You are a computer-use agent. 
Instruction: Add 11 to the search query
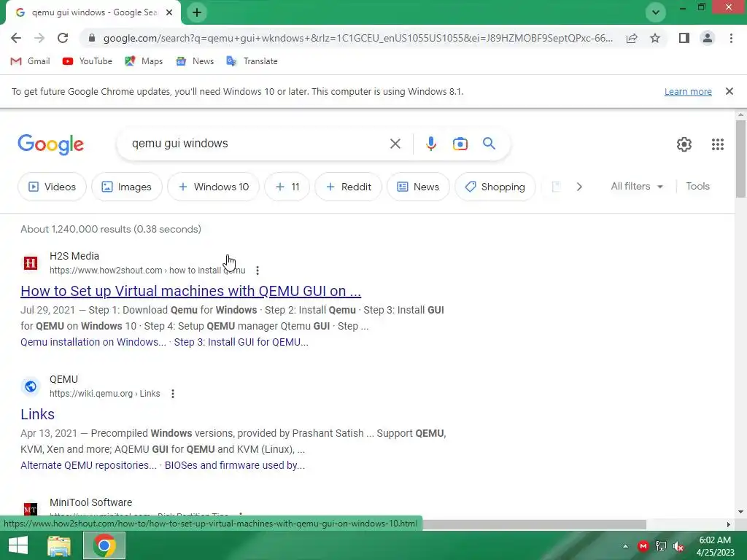(x=287, y=187)
